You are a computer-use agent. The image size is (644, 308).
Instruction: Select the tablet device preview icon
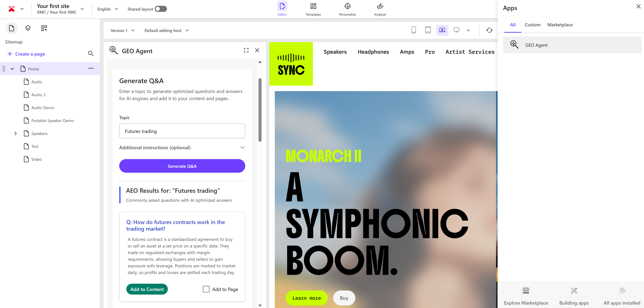point(428,30)
